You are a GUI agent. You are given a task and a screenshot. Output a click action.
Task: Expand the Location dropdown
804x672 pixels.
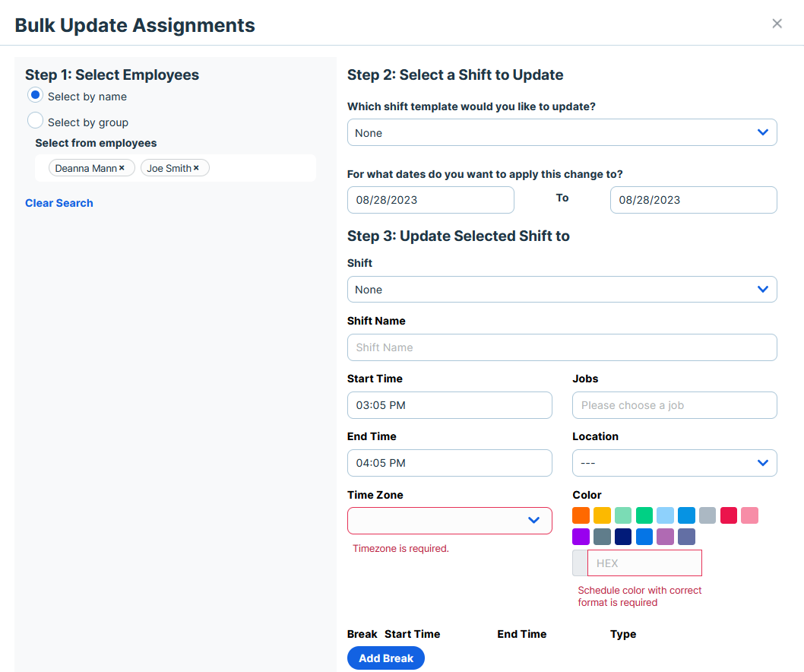(x=674, y=463)
